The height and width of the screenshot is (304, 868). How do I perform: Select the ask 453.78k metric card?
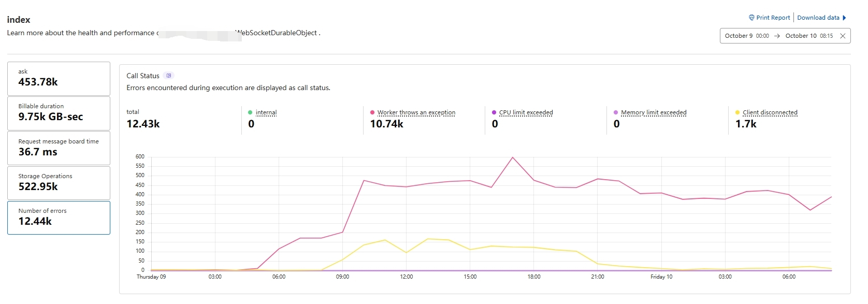[x=59, y=78]
